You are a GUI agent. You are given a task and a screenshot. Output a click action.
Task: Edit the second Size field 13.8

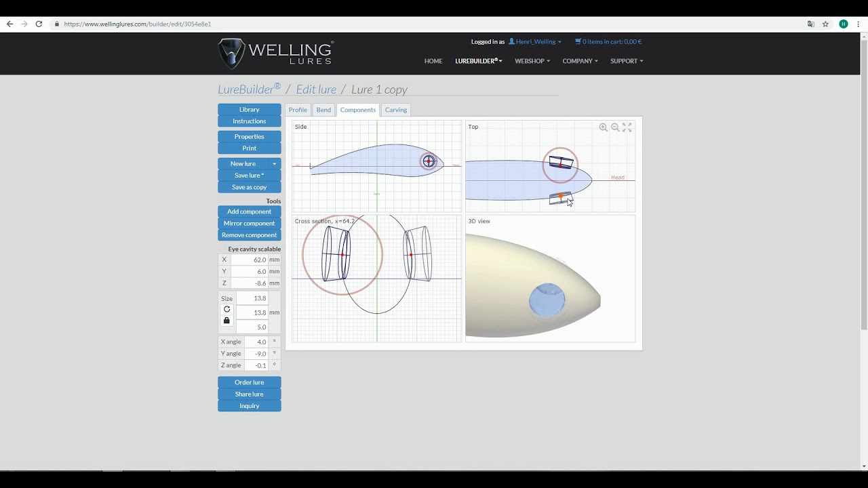point(252,312)
